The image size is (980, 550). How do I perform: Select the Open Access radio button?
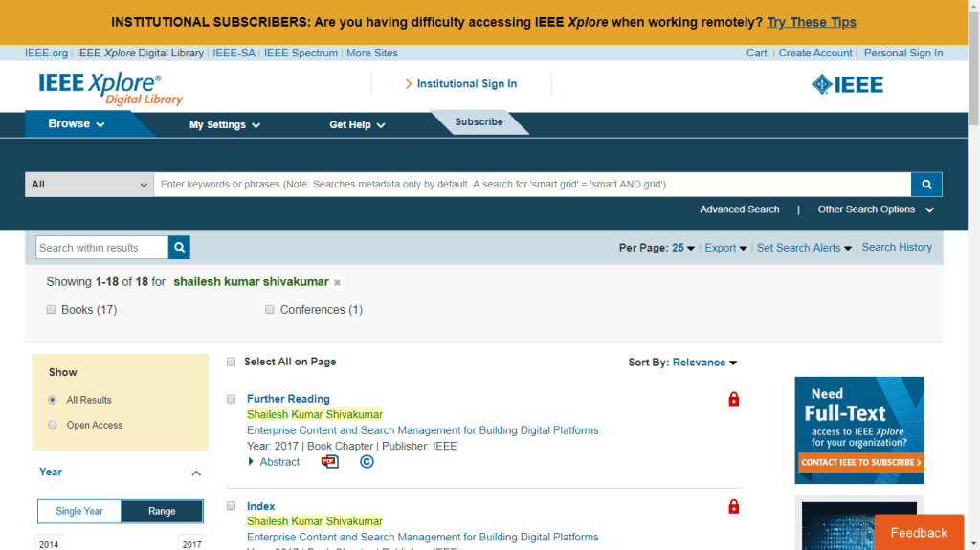(x=53, y=425)
